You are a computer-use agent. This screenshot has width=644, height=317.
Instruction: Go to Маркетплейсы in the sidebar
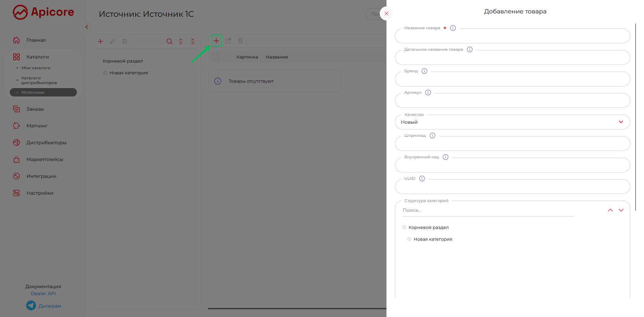click(45, 159)
